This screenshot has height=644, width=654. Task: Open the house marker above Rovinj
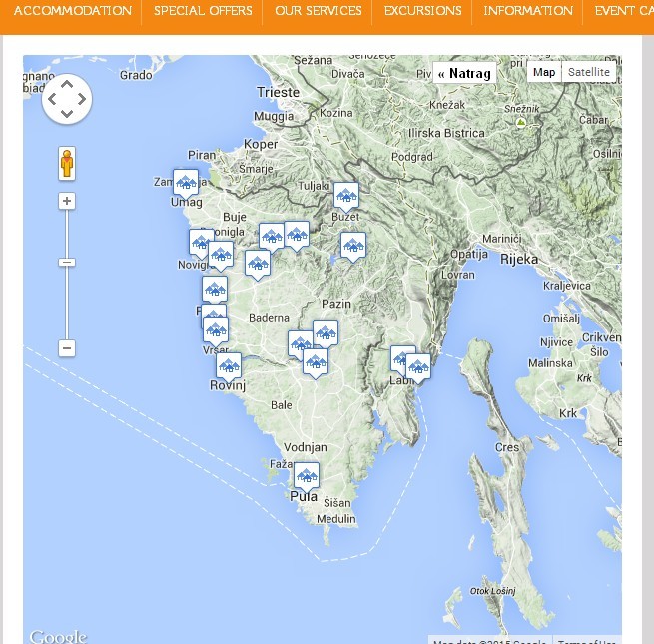pyautogui.click(x=229, y=366)
